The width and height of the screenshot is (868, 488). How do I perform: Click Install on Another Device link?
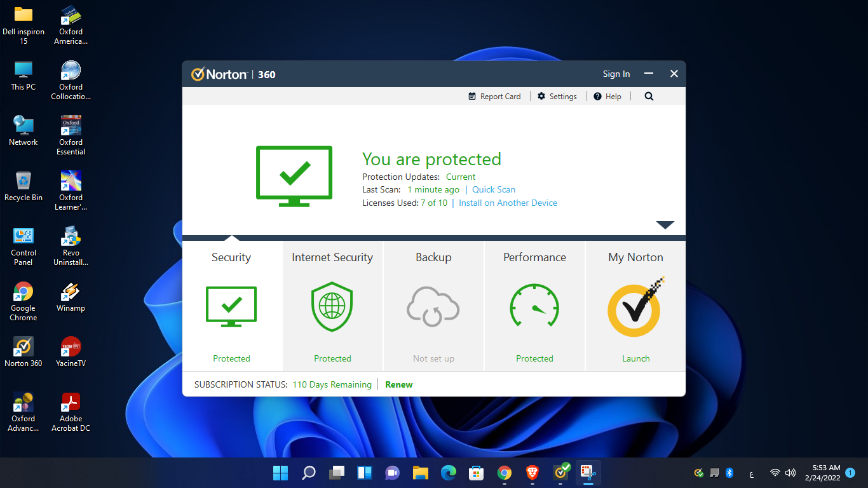tap(508, 203)
